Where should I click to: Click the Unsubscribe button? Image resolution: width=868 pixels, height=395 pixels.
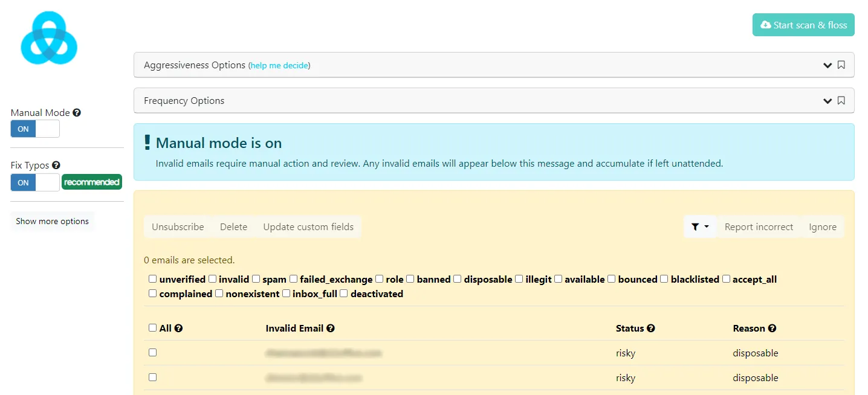tap(178, 227)
